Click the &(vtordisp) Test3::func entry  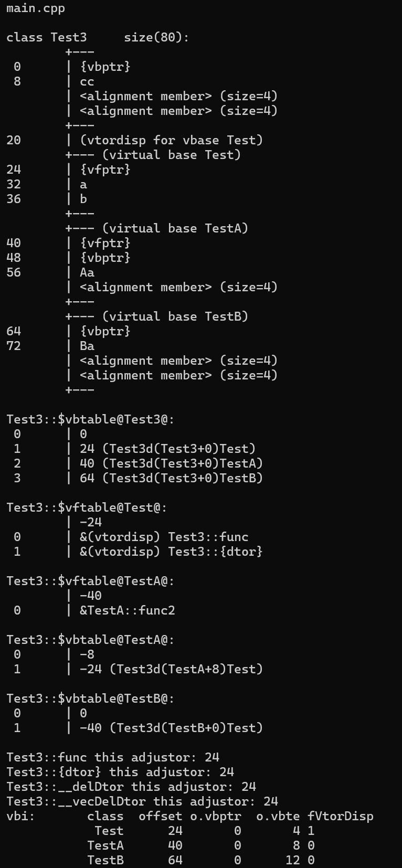(x=164, y=537)
